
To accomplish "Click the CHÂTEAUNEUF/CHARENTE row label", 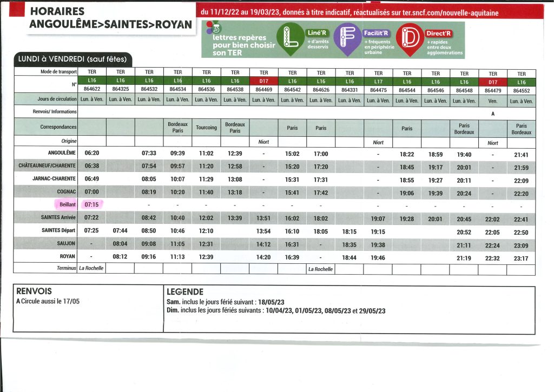I will [47, 165].
